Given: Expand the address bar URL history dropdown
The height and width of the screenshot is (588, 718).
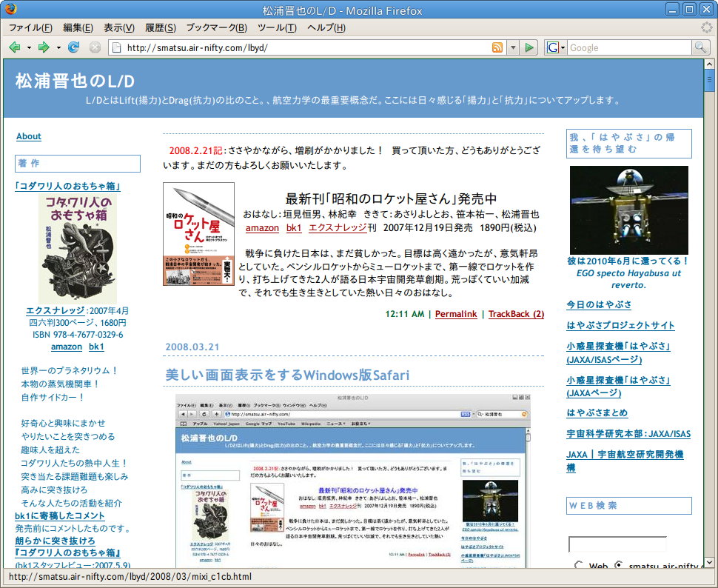Looking at the screenshot, I should tap(513, 47).
